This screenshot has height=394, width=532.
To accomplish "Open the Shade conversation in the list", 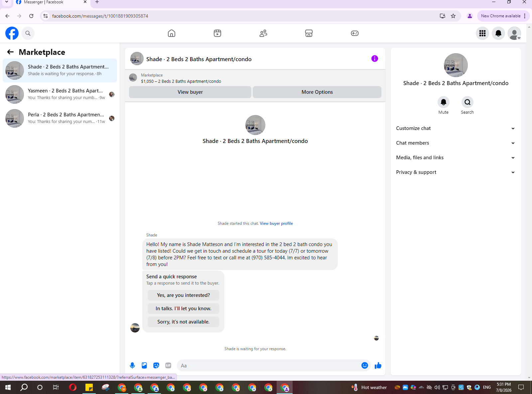I will 60,70.
